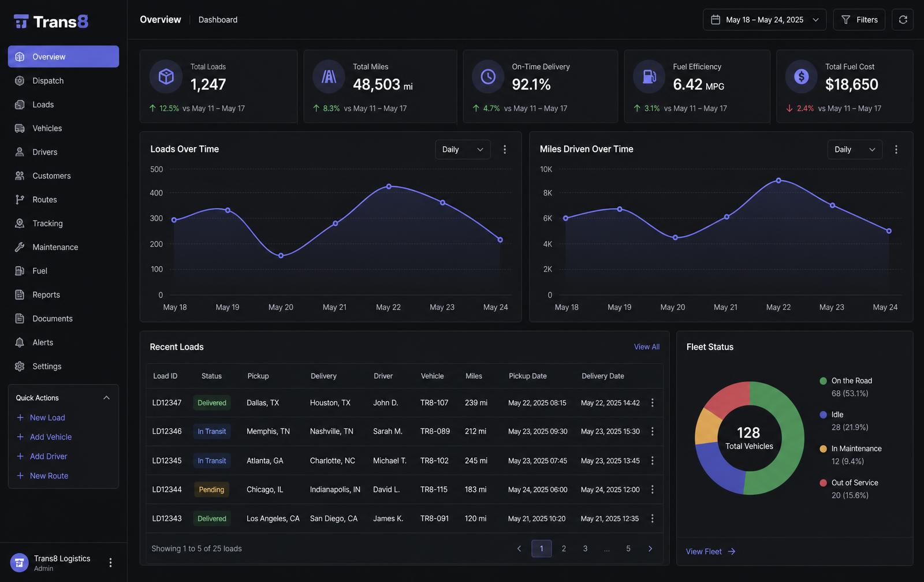Viewport: 924px width, 582px height.
Task: Go to page 5 of loads
Action: click(628, 549)
